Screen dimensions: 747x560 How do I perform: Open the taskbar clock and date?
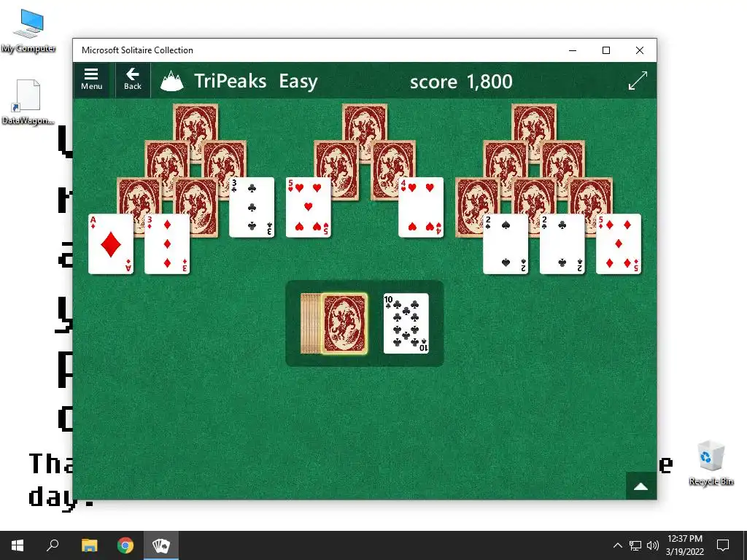tap(684, 545)
